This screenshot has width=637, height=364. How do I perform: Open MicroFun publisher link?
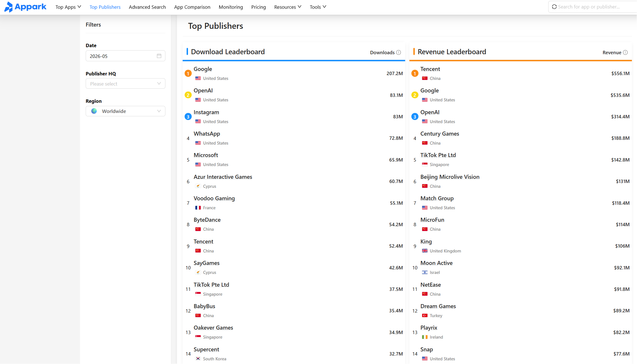[432, 220]
